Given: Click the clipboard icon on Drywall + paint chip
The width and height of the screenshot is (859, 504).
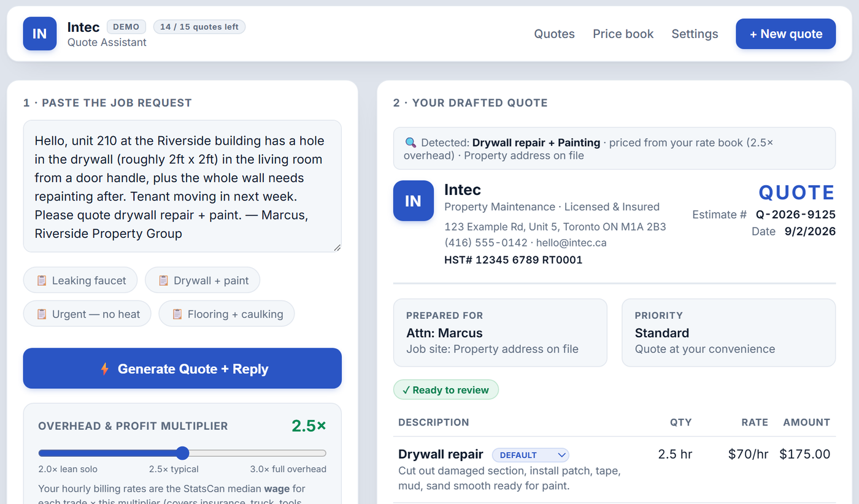Looking at the screenshot, I should point(164,280).
